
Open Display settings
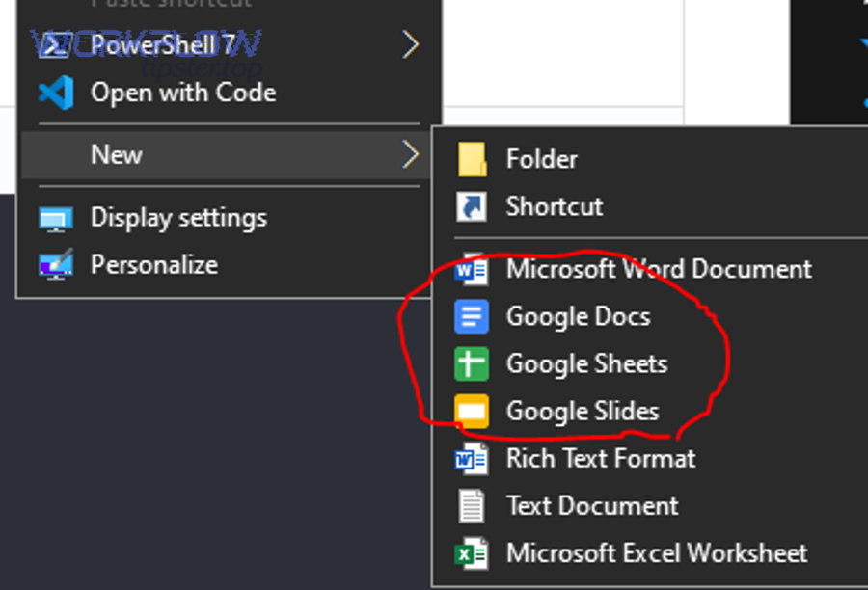click(178, 218)
